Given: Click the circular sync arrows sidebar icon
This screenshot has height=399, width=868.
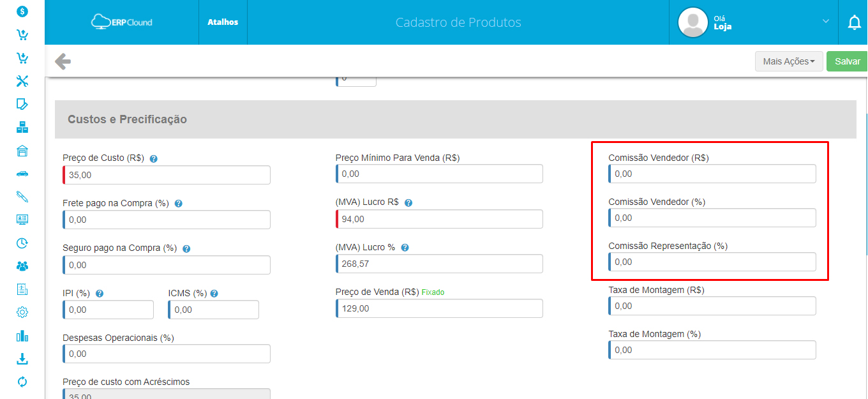Looking at the screenshot, I should point(22,382).
